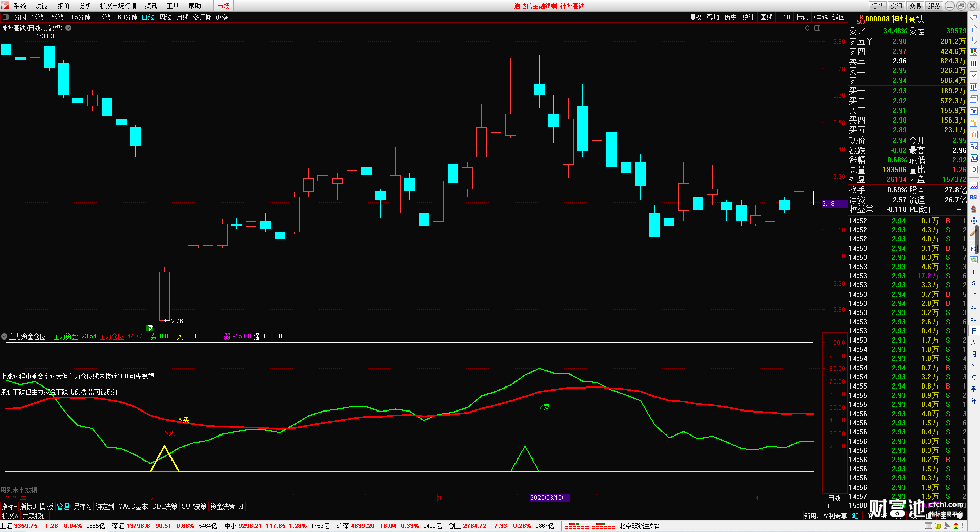980x532 pixels.
Task: Select the 60-minute period in right sidebar
Action: [x=973, y=319]
